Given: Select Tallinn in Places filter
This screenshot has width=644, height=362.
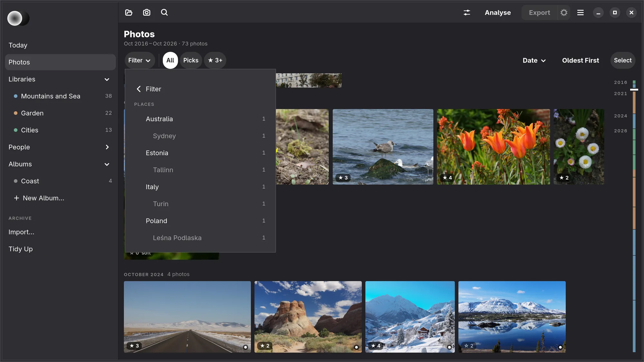Looking at the screenshot, I should [x=200, y=170].
